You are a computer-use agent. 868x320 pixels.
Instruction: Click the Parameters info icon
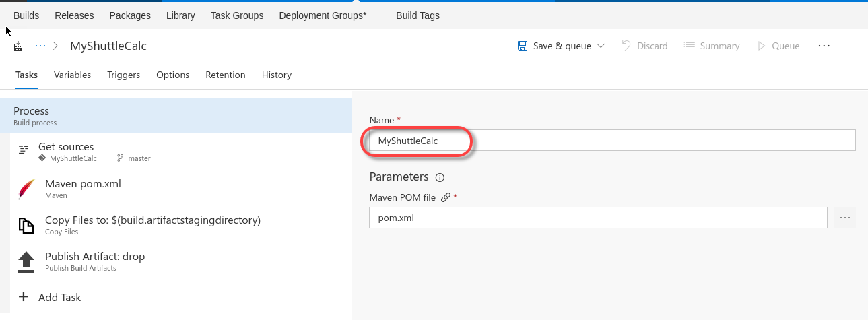point(440,178)
